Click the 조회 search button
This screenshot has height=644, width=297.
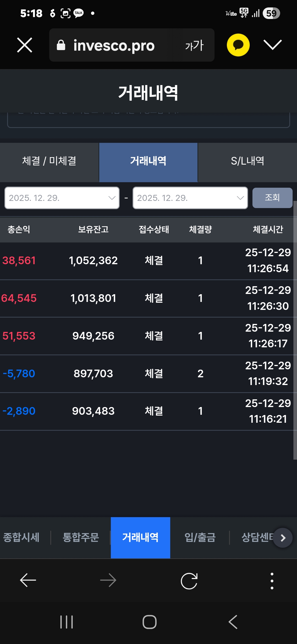pyautogui.click(x=272, y=198)
